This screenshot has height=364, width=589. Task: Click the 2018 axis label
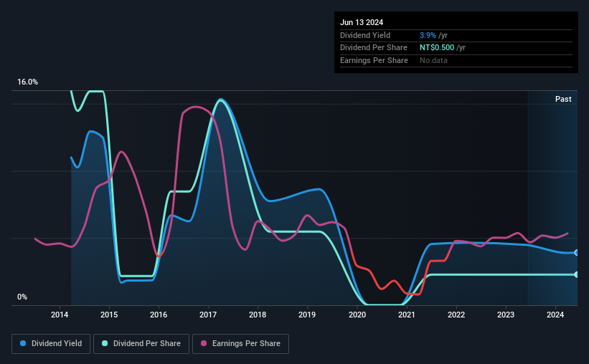(x=258, y=315)
